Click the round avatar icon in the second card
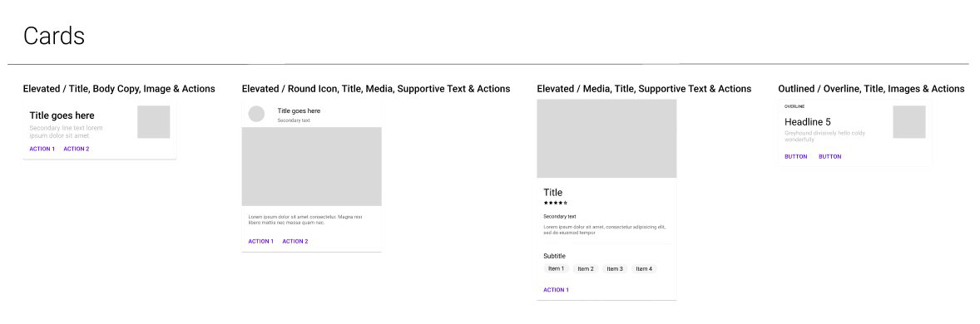 256,114
